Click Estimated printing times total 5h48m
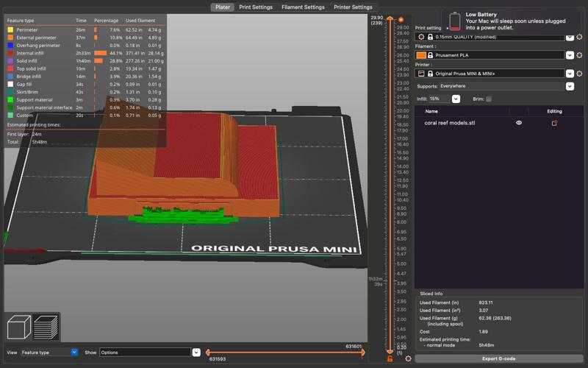This screenshot has width=588, height=368. click(40, 142)
